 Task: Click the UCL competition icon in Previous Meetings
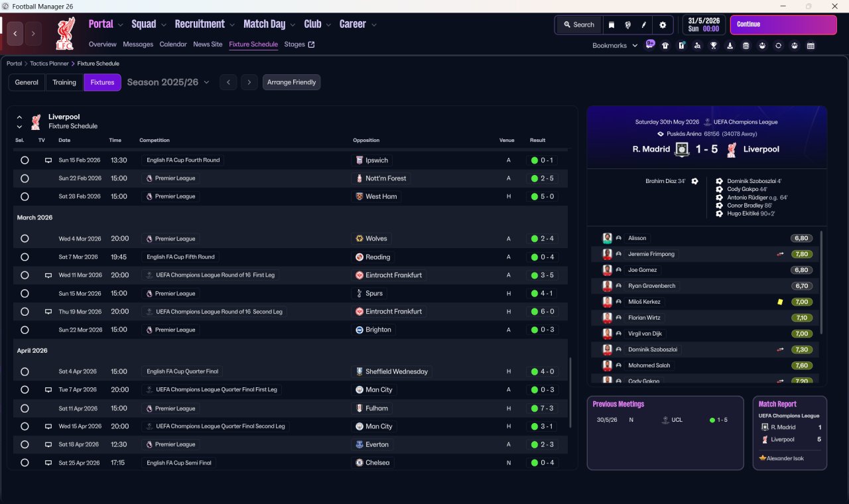point(665,420)
